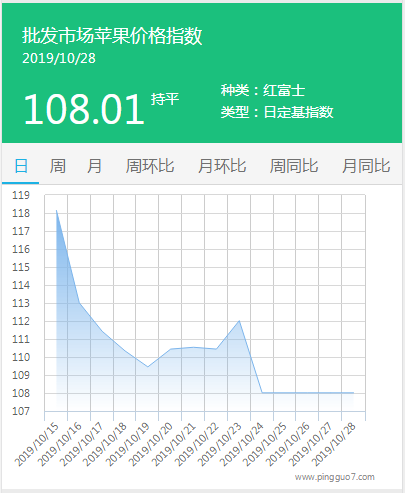Screen dimensions: 405x493
Task: Open the 周环比 tab
Action: (x=150, y=166)
